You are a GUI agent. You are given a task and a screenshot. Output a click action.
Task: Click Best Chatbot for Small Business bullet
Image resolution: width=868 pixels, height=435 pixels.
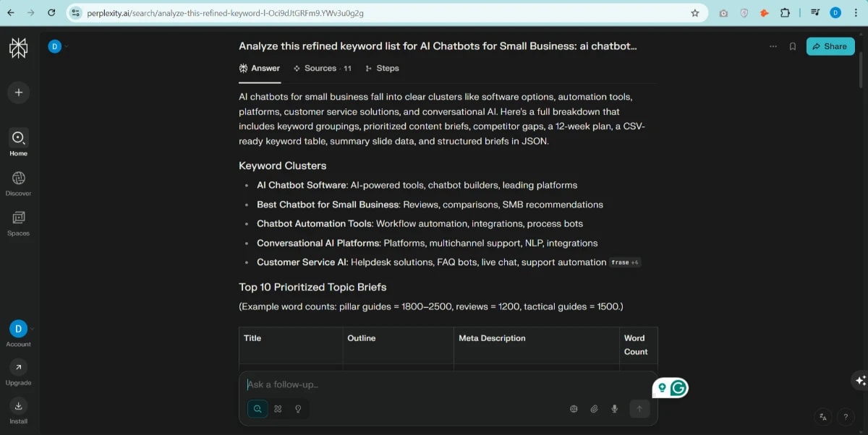point(430,204)
